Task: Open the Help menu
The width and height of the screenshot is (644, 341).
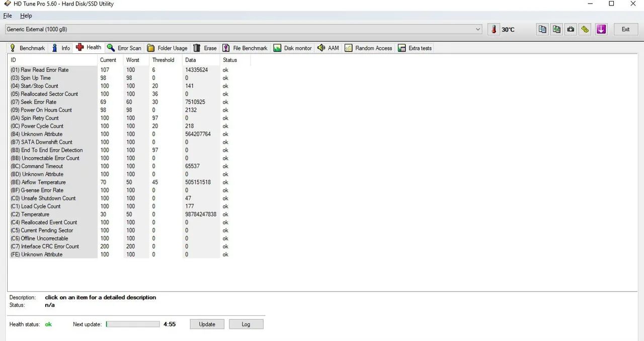Action: point(26,16)
